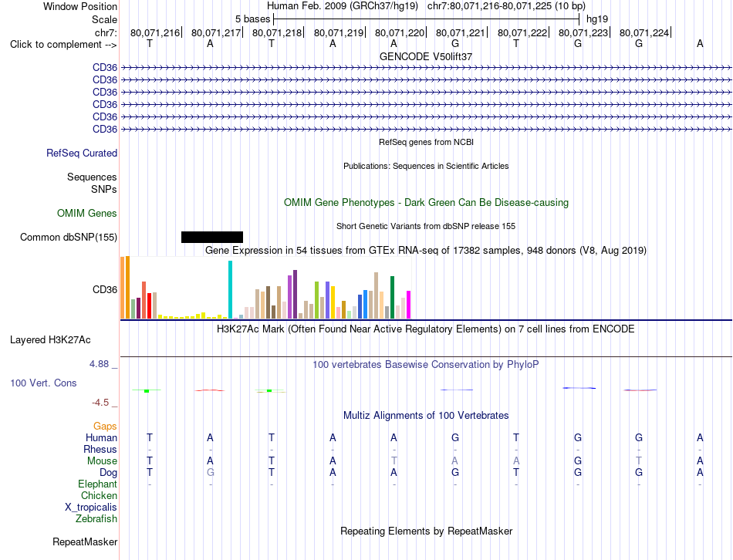733x560 pixels.
Task: Click the 'Click to complement -->' label
Action: [x=63, y=45]
